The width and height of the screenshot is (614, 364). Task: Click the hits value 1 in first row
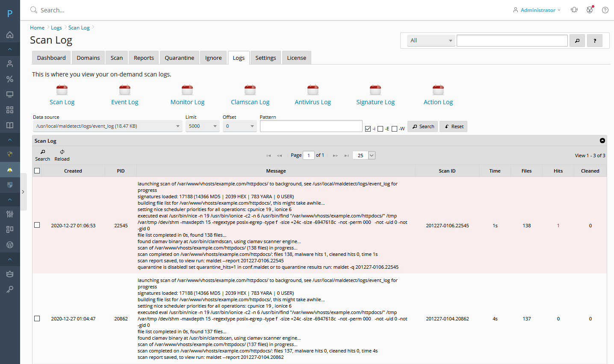click(x=558, y=226)
